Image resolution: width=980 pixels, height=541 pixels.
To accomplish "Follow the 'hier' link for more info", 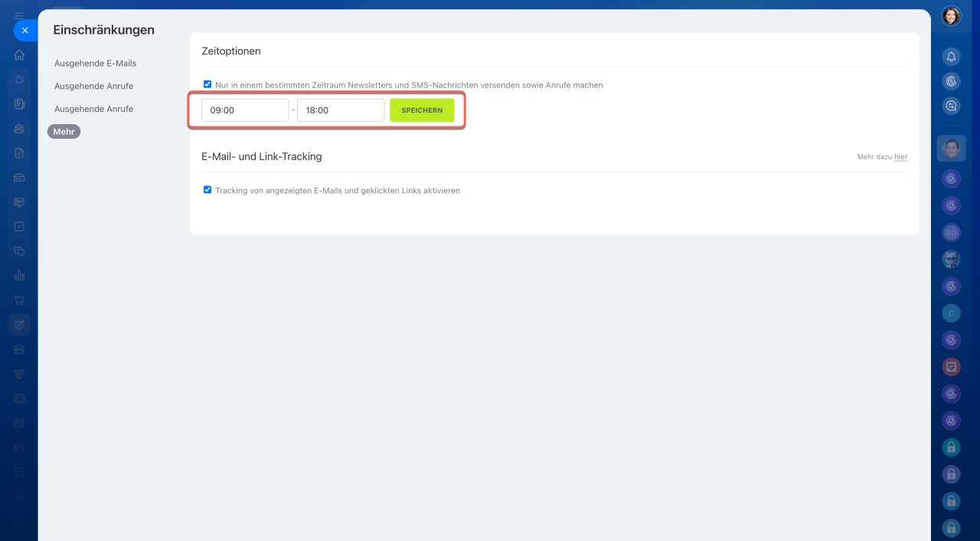I will click(900, 157).
